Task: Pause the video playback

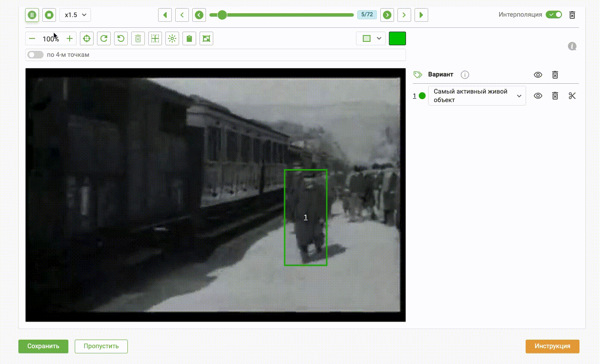Action: point(32,15)
